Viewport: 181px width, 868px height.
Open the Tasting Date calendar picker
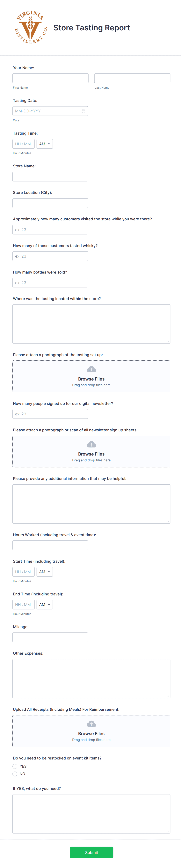coord(83,111)
